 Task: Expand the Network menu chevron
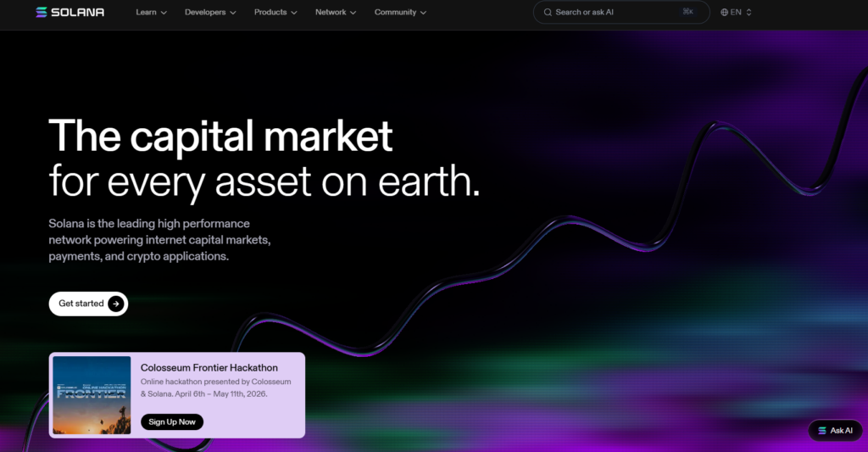click(353, 13)
